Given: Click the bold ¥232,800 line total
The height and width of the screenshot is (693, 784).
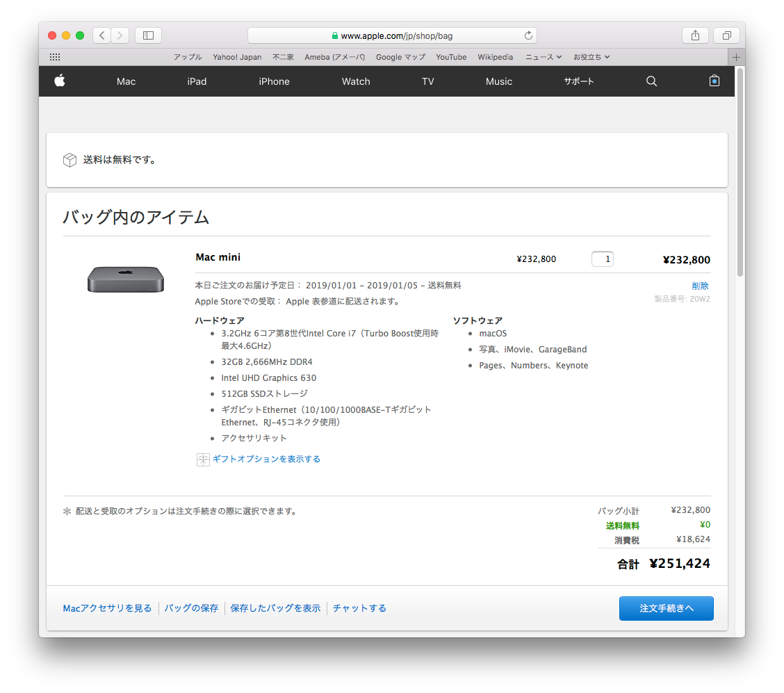Looking at the screenshot, I should [x=687, y=260].
